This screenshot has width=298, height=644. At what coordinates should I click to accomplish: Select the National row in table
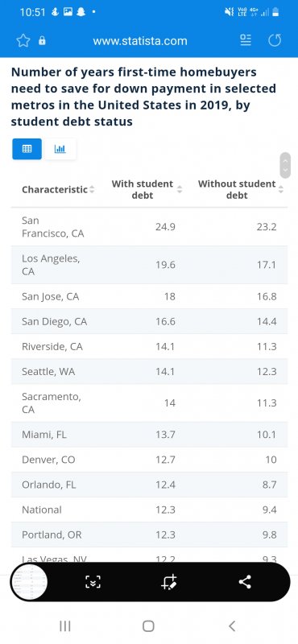[x=149, y=510]
